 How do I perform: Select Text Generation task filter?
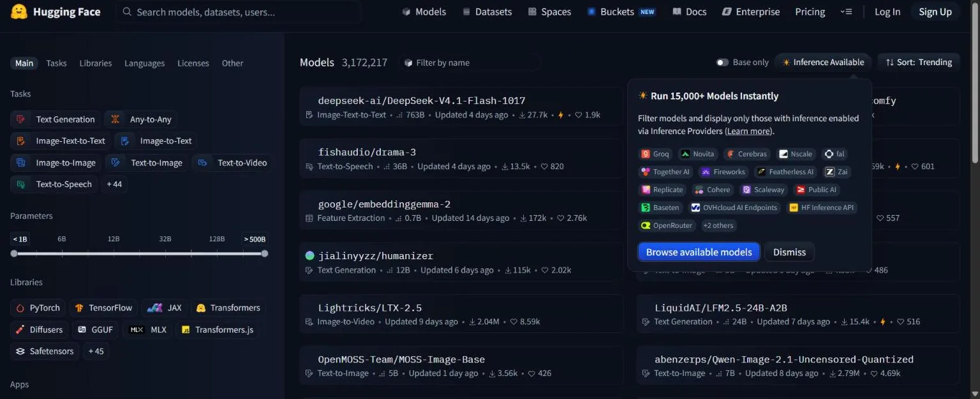(x=56, y=119)
